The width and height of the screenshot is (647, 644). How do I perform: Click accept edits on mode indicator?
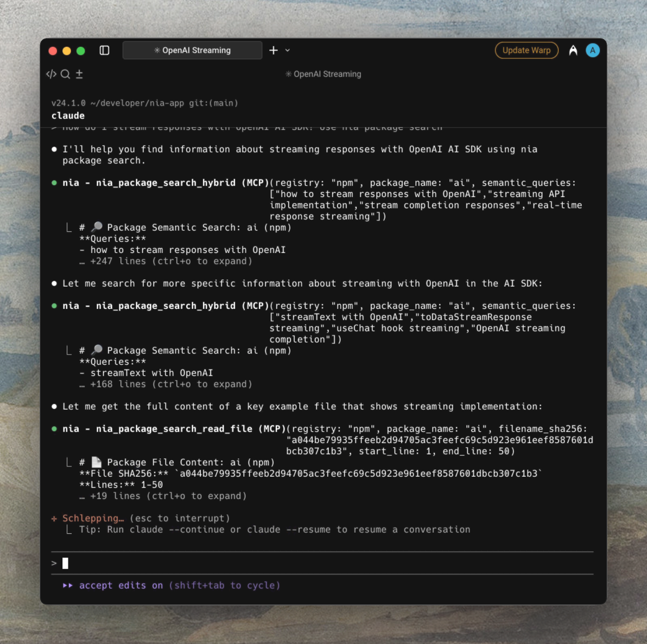coord(172,585)
